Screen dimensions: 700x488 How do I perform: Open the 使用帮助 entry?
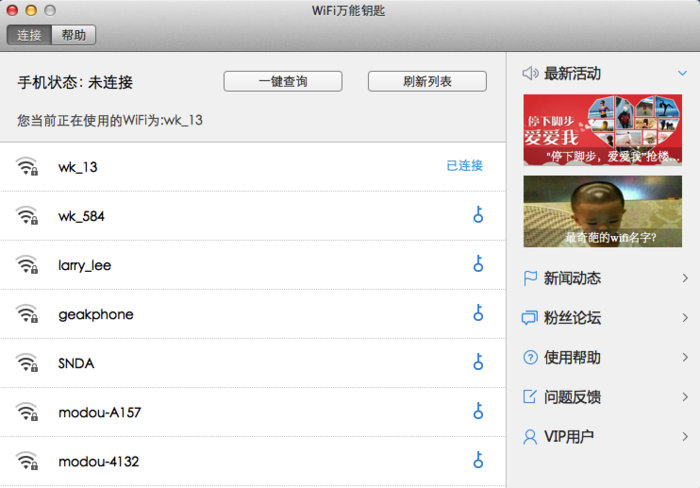tap(572, 357)
